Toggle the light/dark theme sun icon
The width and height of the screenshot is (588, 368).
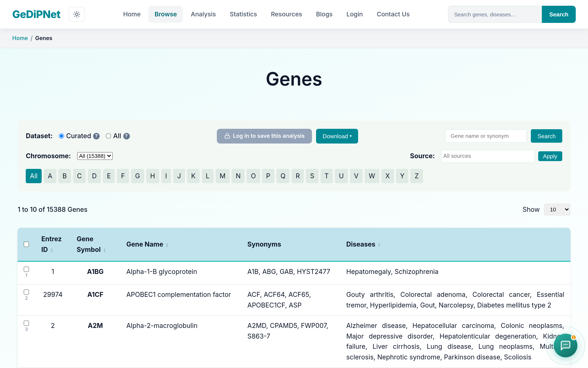[x=77, y=14]
